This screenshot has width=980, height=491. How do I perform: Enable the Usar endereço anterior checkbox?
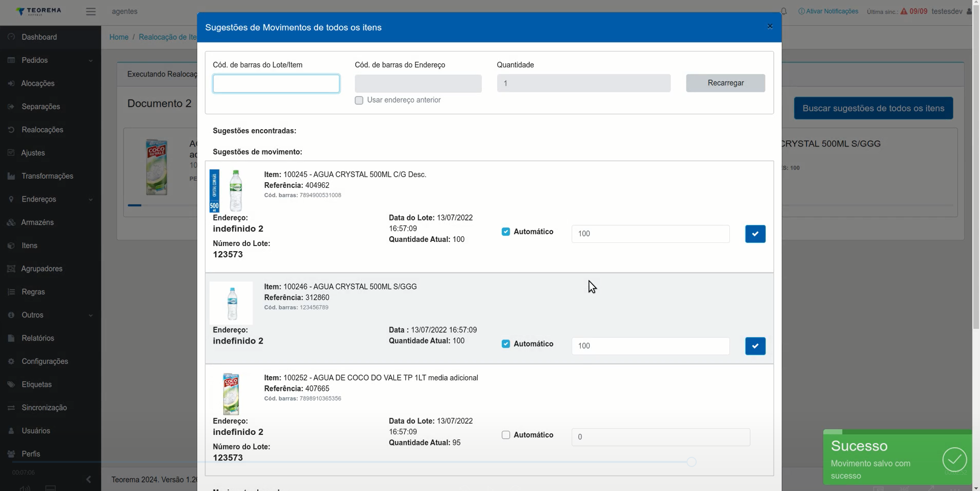pyautogui.click(x=359, y=101)
